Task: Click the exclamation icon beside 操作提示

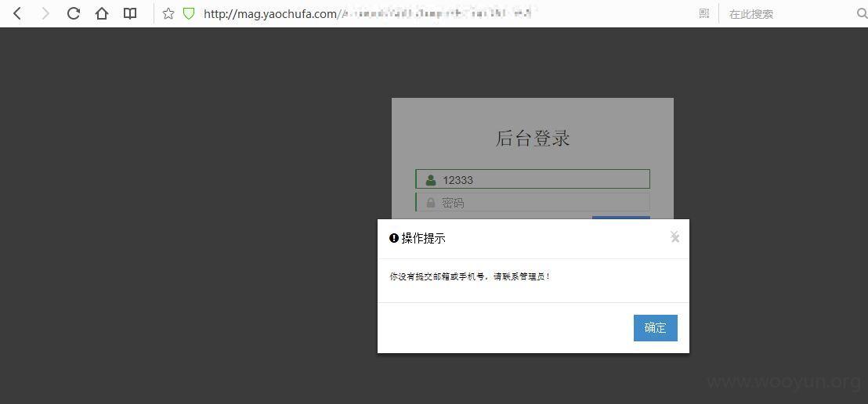Action: 394,238
